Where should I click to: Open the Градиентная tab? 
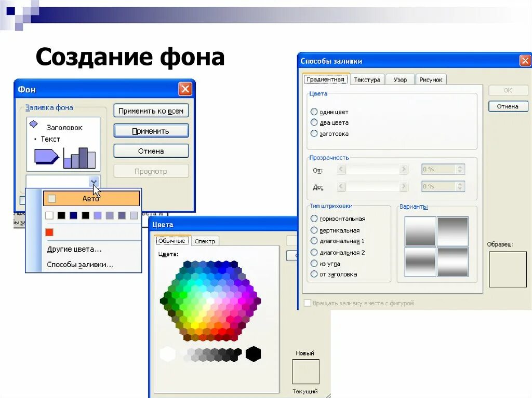pyautogui.click(x=325, y=79)
